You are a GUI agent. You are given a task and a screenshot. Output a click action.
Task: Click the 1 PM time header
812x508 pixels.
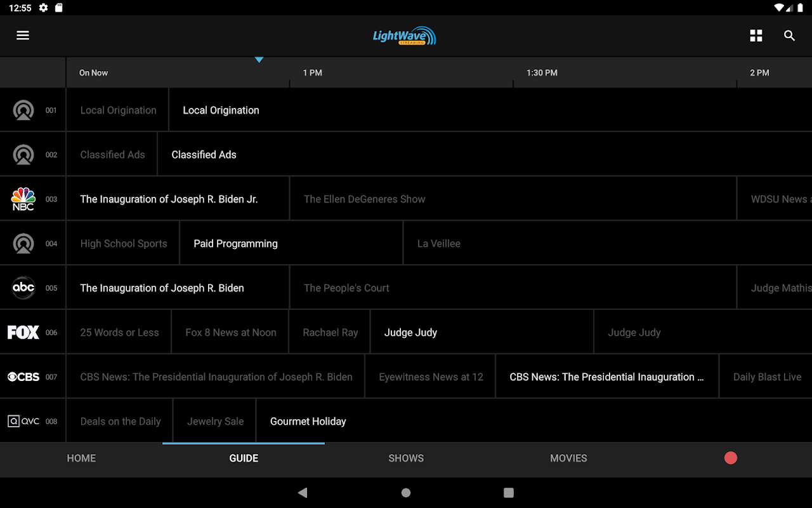[313, 73]
